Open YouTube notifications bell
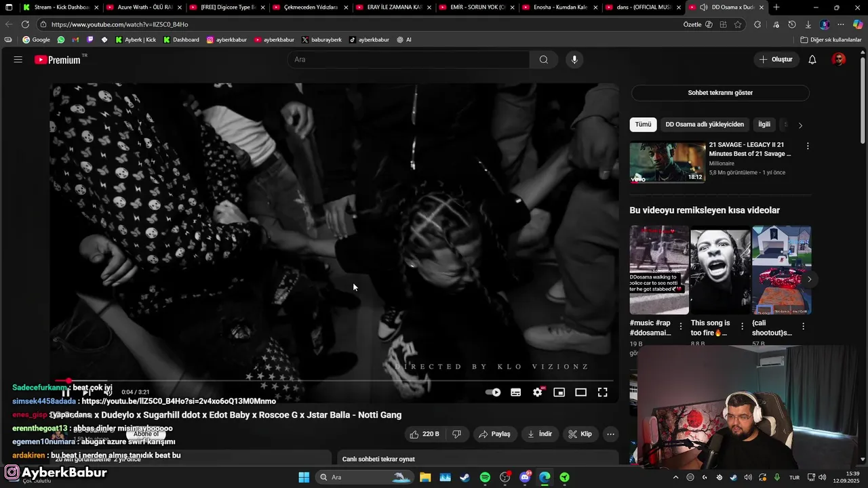 (x=812, y=60)
